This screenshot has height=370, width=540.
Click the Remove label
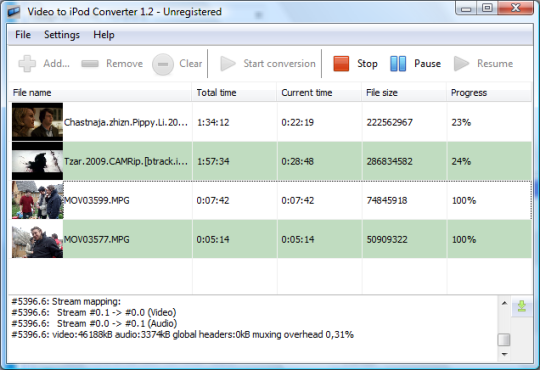click(124, 64)
